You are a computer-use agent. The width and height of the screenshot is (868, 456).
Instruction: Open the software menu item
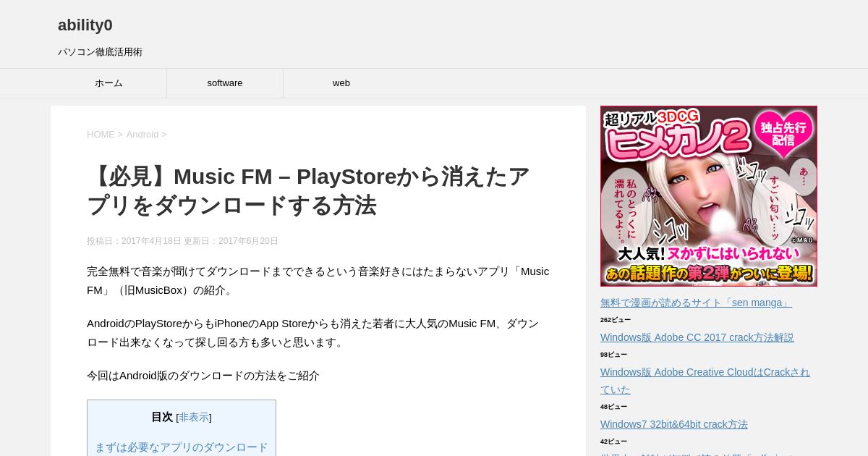(225, 83)
